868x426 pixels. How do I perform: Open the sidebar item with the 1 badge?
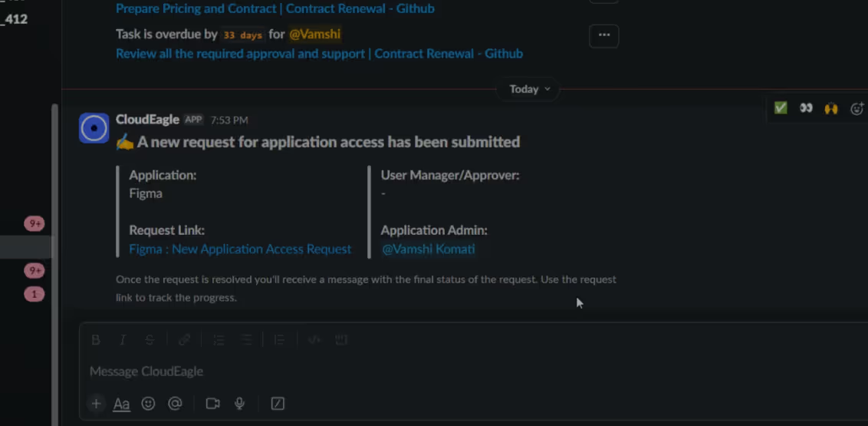point(34,294)
